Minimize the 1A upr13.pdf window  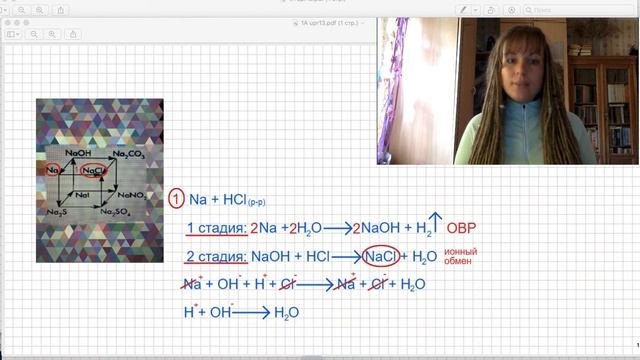(x=17, y=23)
